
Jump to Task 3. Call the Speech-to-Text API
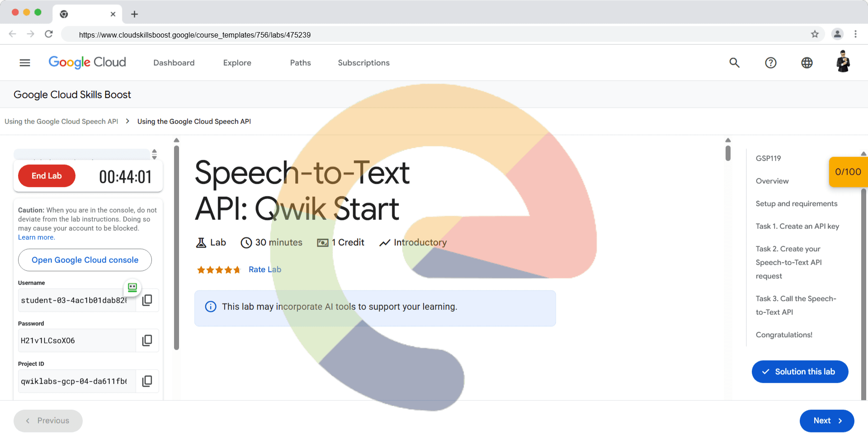click(796, 305)
